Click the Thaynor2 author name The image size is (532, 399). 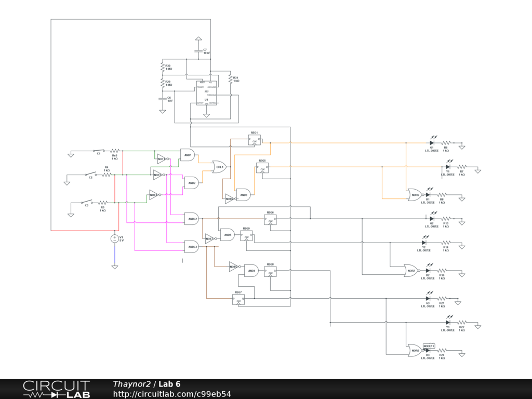click(x=131, y=384)
